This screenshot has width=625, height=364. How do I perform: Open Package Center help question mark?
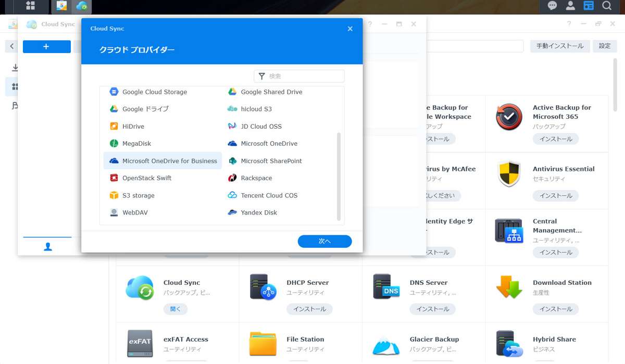569,24
